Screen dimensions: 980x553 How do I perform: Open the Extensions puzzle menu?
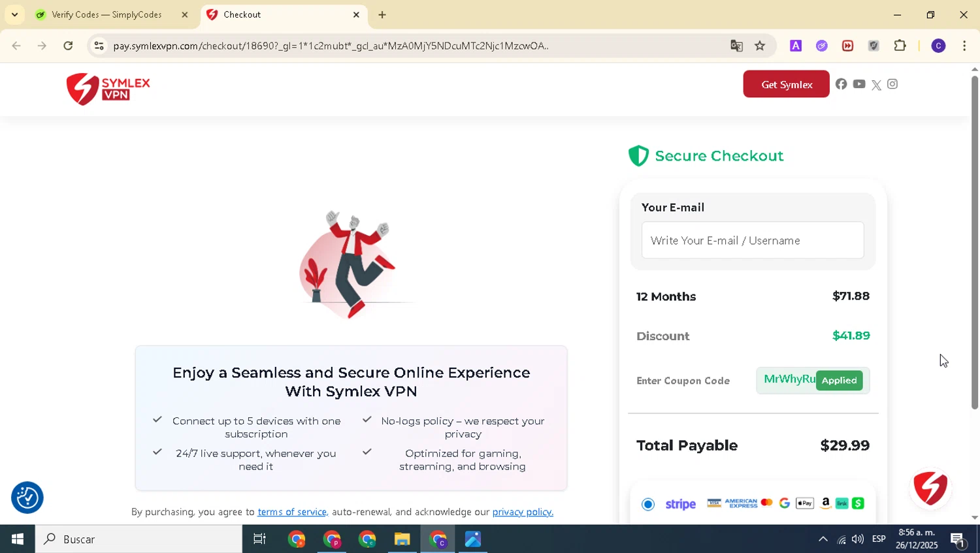coord(900,46)
